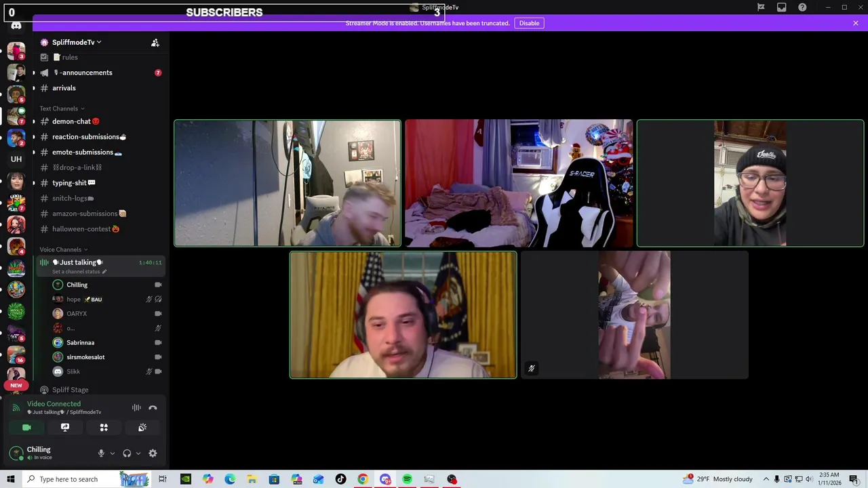Image resolution: width=868 pixels, height=488 pixels.
Task: Select user Sabrinnaa in voice list
Action: pyautogui.click(x=107, y=343)
